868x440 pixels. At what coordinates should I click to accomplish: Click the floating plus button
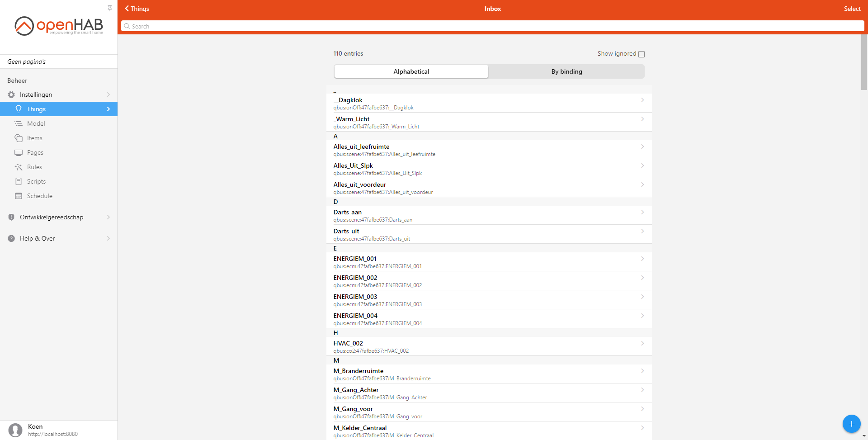tap(851, 424)
